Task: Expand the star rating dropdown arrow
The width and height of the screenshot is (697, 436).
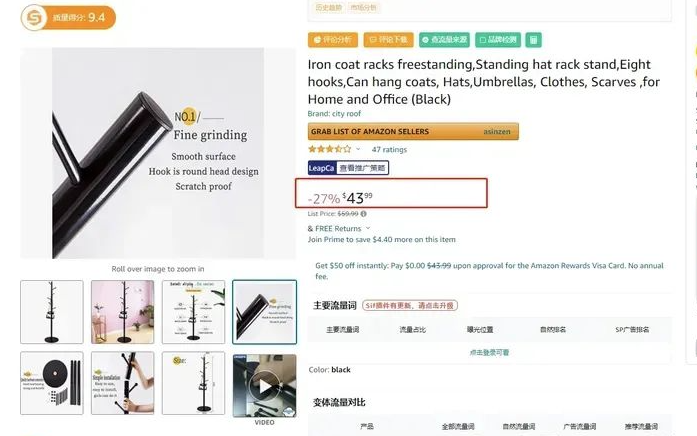Action: pyautogui.click(x=358, y=149)
